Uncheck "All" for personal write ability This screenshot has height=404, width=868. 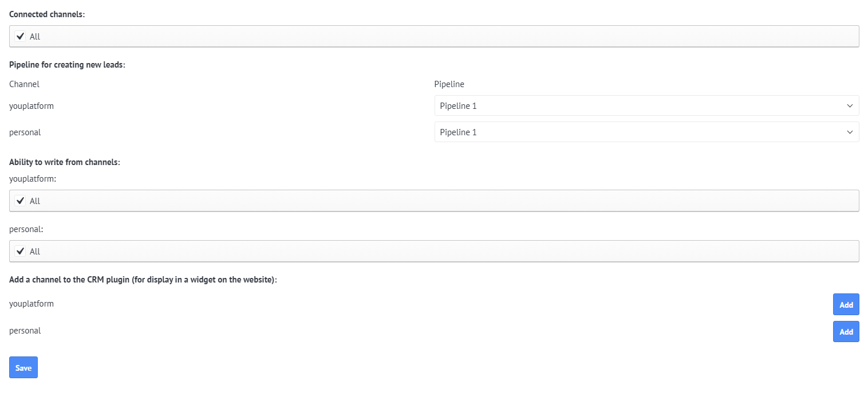[21, 252]
